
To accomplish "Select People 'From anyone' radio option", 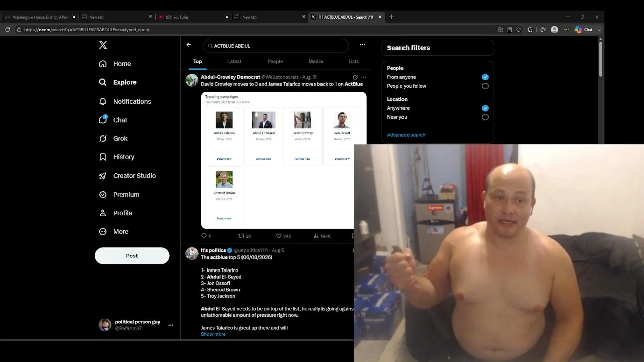I will 485,77.
